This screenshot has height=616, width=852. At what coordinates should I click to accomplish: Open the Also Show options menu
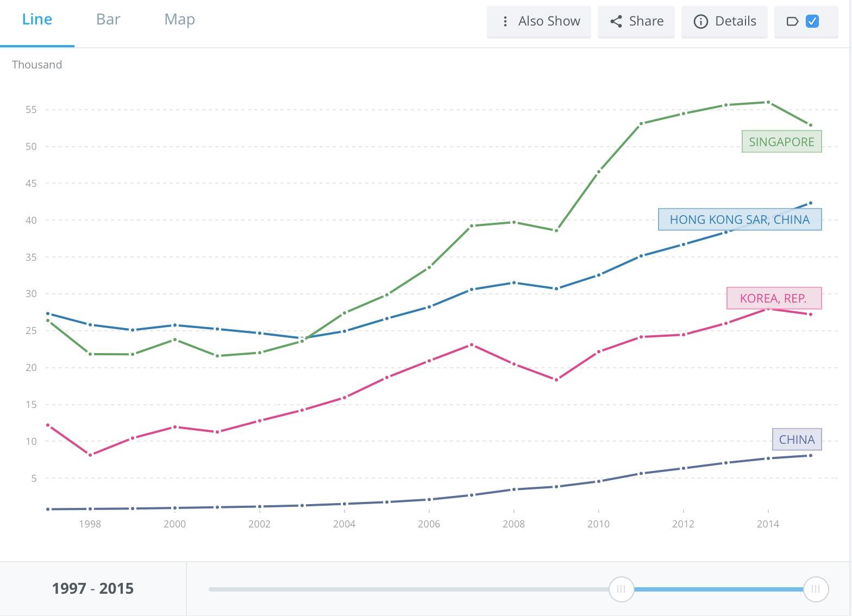[x=539, y=21]
